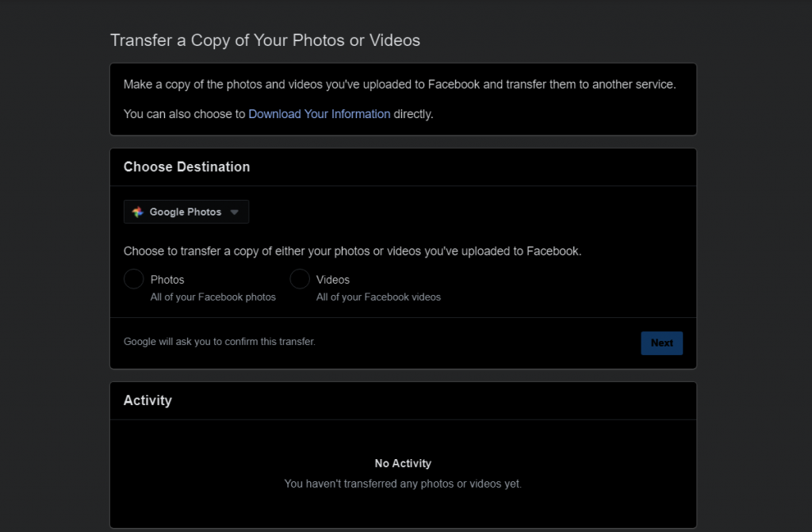The image size is (812, 532).
Task: Click 'Google will ask you to confirm' note
Action: click(x=219, y=342)
